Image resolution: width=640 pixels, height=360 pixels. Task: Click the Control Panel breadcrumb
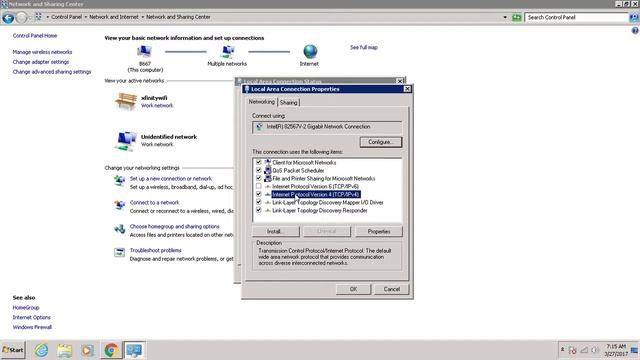pyautogui.click(x=67, y=17)
